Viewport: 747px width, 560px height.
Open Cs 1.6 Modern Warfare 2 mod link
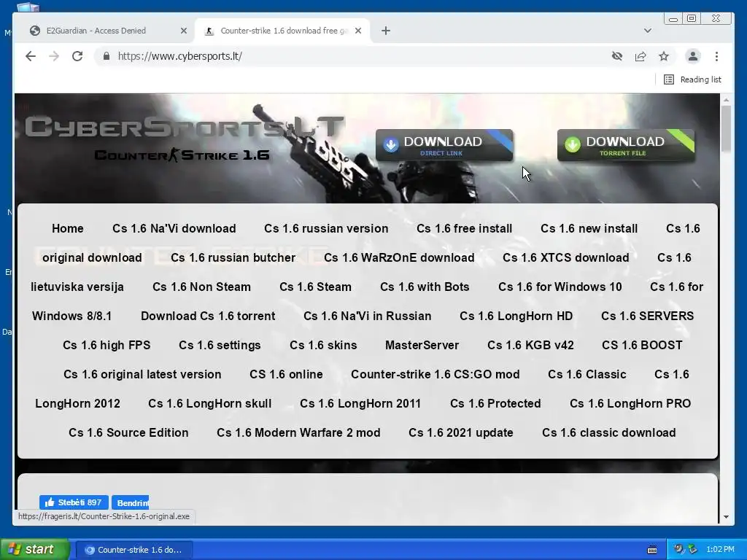(298, 432)
